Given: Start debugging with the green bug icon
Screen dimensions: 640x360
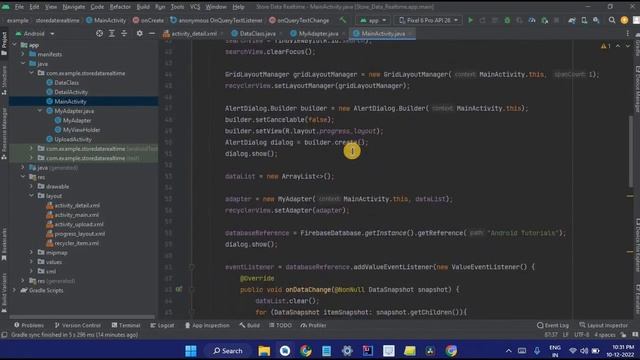Looking at the screenshot, I should (x=507, y=20).
